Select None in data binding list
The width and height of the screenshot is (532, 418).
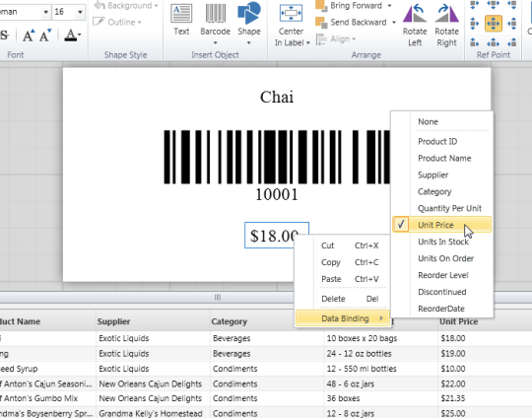coord(441,122)
